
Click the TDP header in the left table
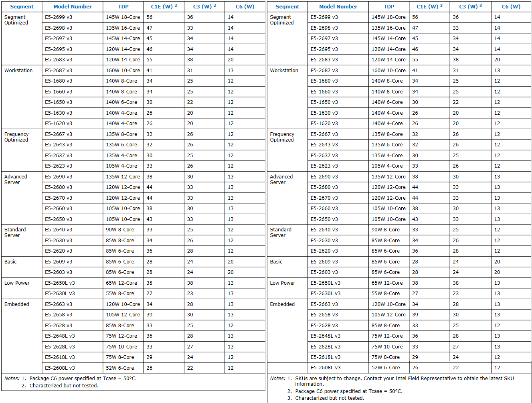tap(123, 7)
